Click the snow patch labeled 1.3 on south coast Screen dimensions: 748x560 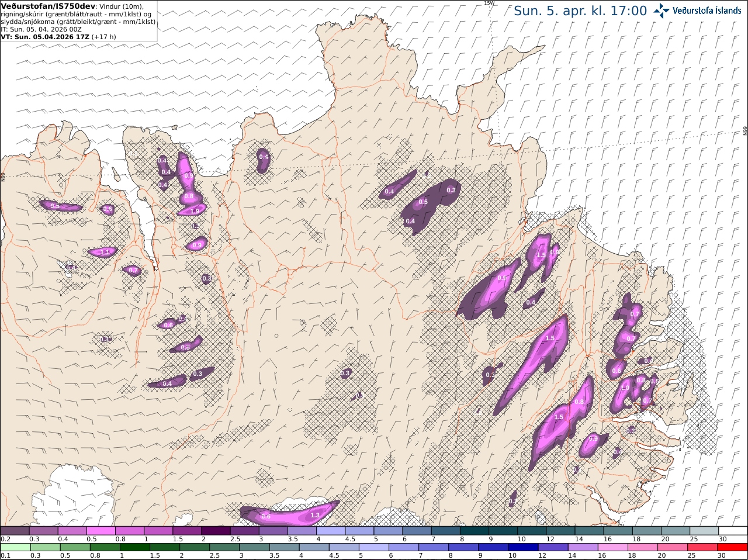[315, 515]
